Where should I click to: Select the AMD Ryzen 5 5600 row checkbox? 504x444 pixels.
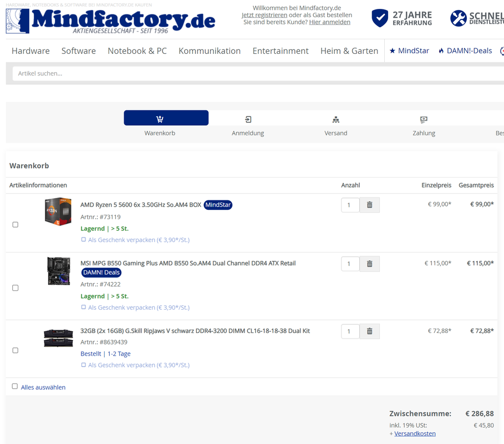[x=15, y=225]
